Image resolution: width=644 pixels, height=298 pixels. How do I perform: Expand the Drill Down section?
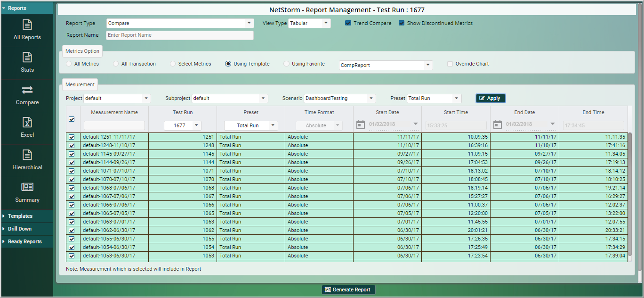27,229
